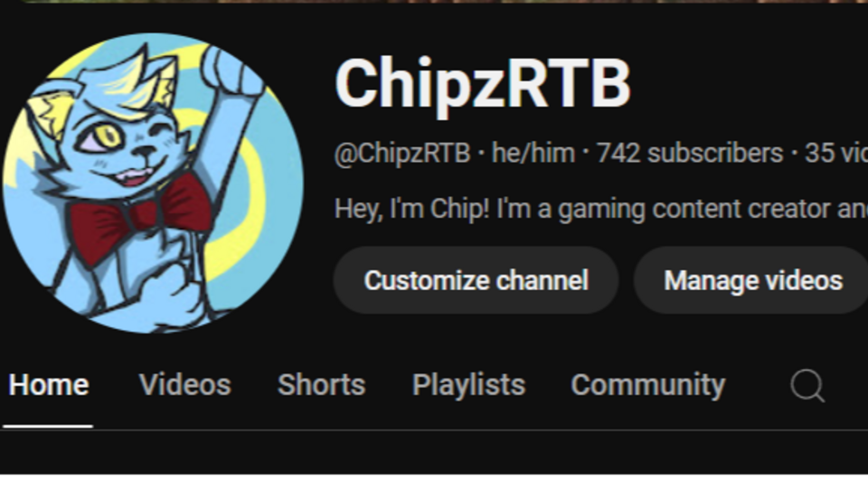The image size is (868, 488).
Task: Select the Playlists tab
Action: point(469,385)
